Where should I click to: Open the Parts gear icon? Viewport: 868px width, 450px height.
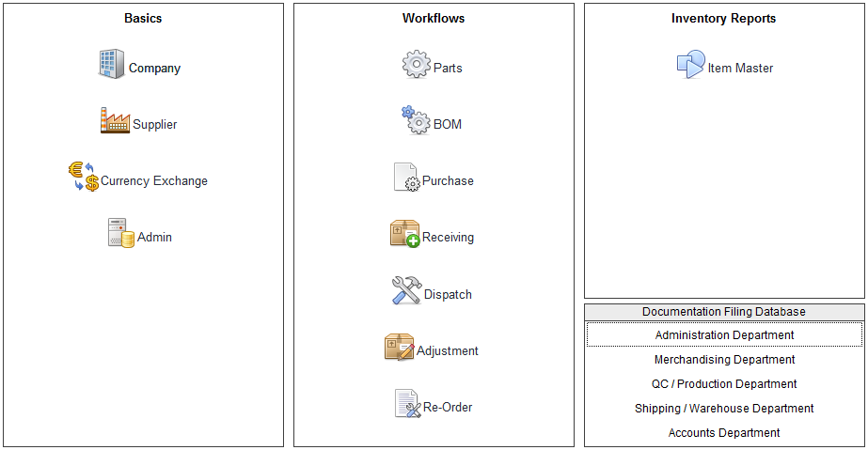coord(416,65)
